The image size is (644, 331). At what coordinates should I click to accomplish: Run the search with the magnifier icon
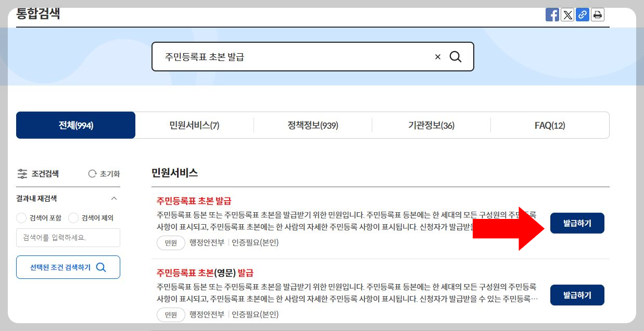[456, 56]
